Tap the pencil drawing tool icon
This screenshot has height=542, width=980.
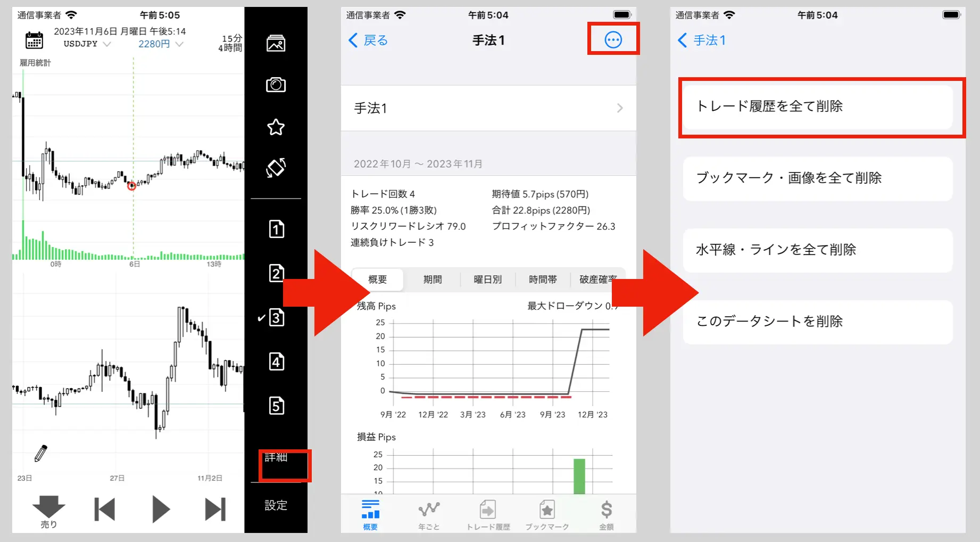[41, 453]
